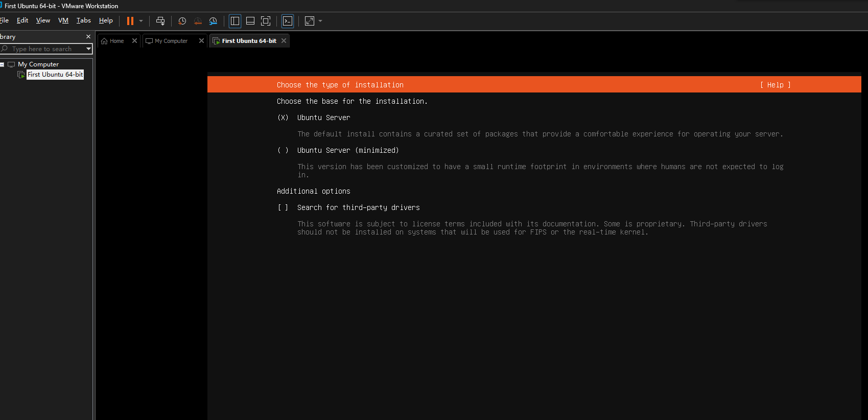
Task: Collapse the My Computer tree node
Action: point(2,64)
